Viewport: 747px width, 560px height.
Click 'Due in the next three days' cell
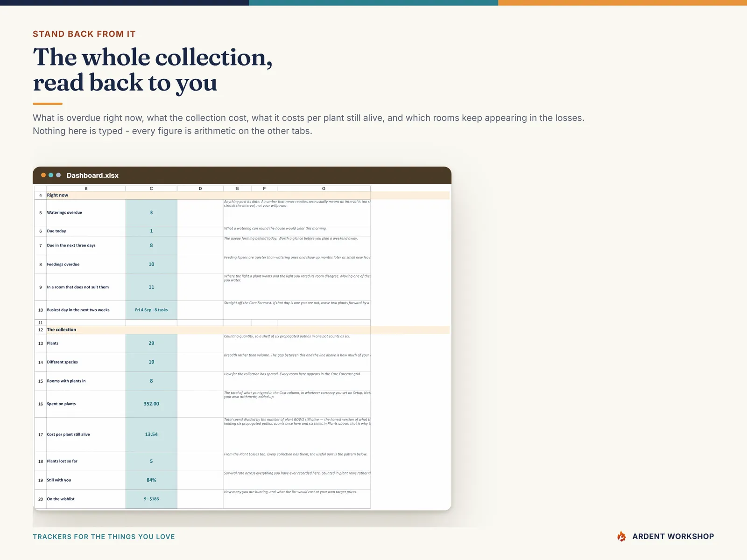pos(86,245)
